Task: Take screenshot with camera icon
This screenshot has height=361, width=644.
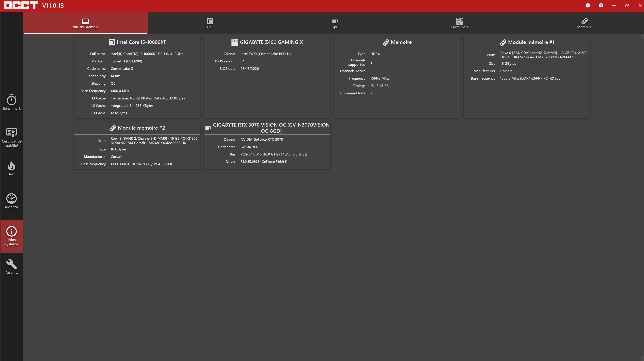Action: [601, 6]
